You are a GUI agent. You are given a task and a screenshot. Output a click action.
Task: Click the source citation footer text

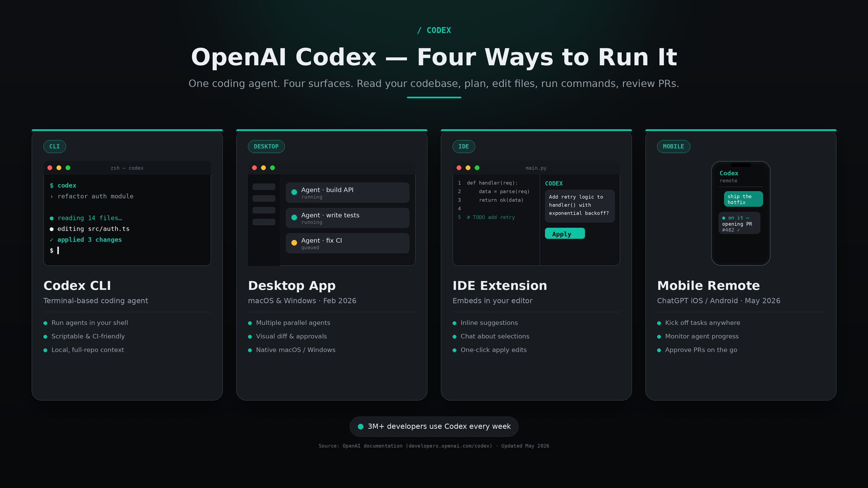pos(434,446)
